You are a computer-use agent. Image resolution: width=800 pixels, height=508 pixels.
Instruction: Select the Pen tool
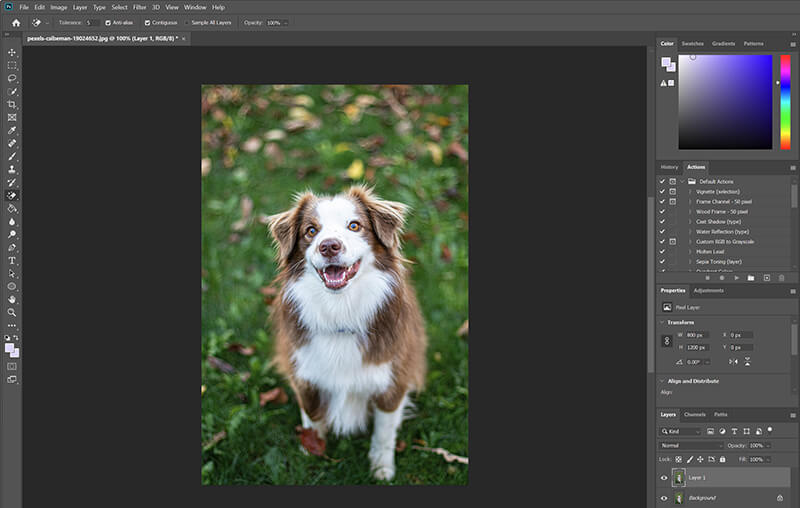[x=12, y=247]
